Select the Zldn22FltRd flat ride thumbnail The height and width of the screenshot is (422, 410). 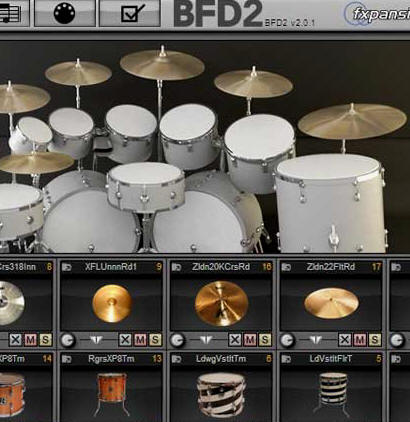click(x=331, y=303)
